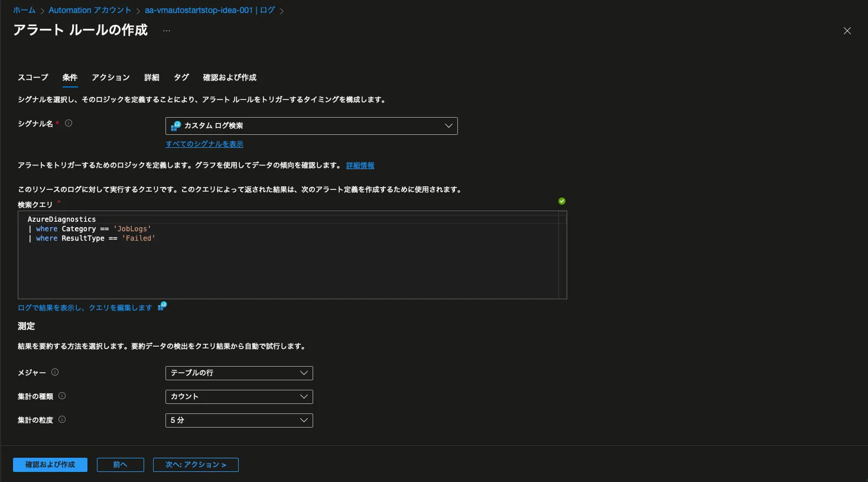Click the log analytics icon after ログで結果を表示し

[162, 306]
